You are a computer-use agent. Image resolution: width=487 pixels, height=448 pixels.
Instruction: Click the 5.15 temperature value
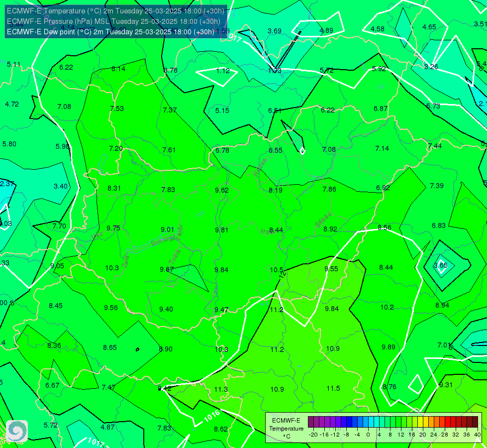[222, 111]
